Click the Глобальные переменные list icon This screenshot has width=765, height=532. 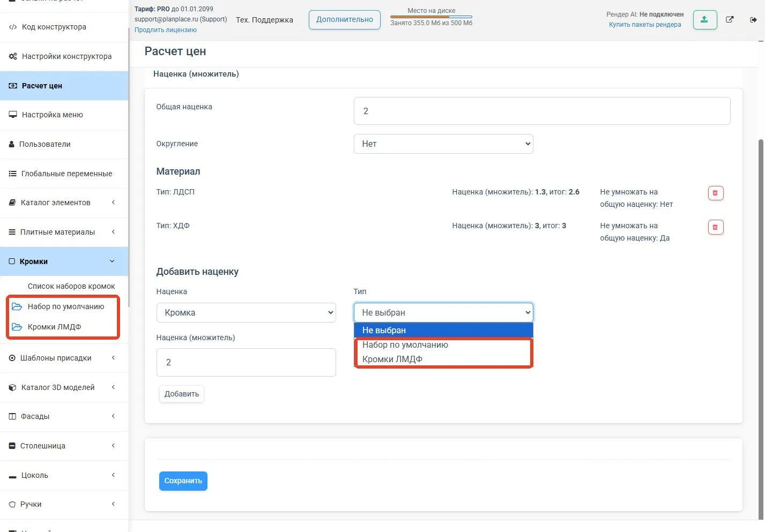(13, 174)
